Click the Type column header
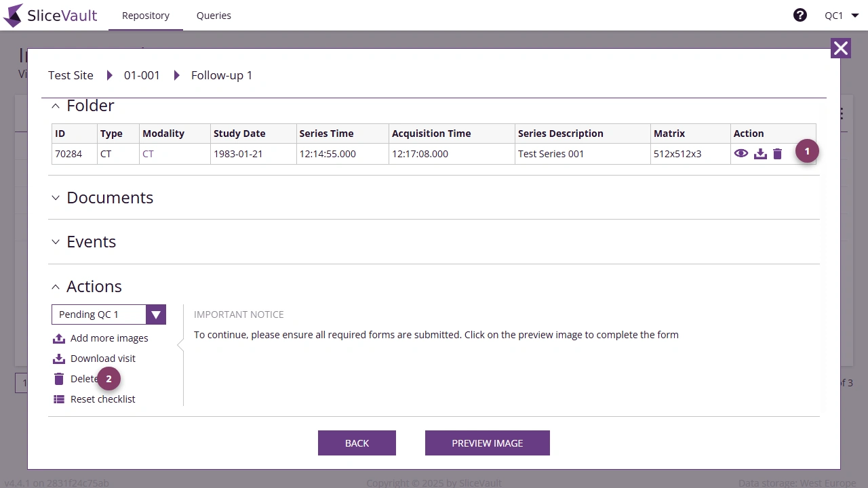 tap(118, 134)
